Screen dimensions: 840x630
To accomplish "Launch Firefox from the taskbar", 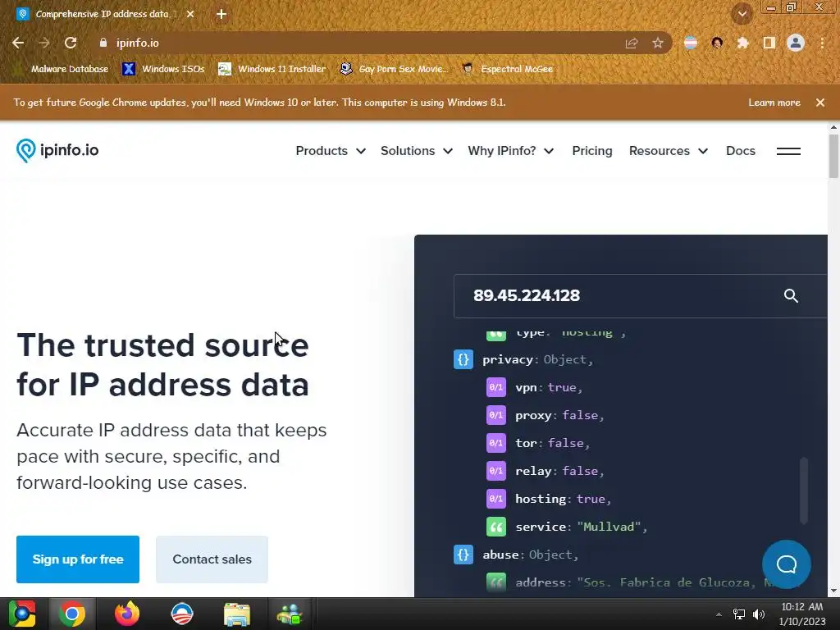I will 127,614.
